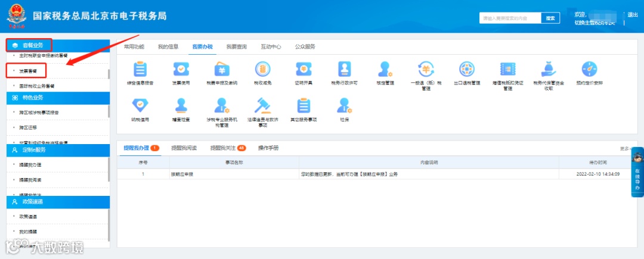Click the 按期应申报 row item name

tap(182, 174)
